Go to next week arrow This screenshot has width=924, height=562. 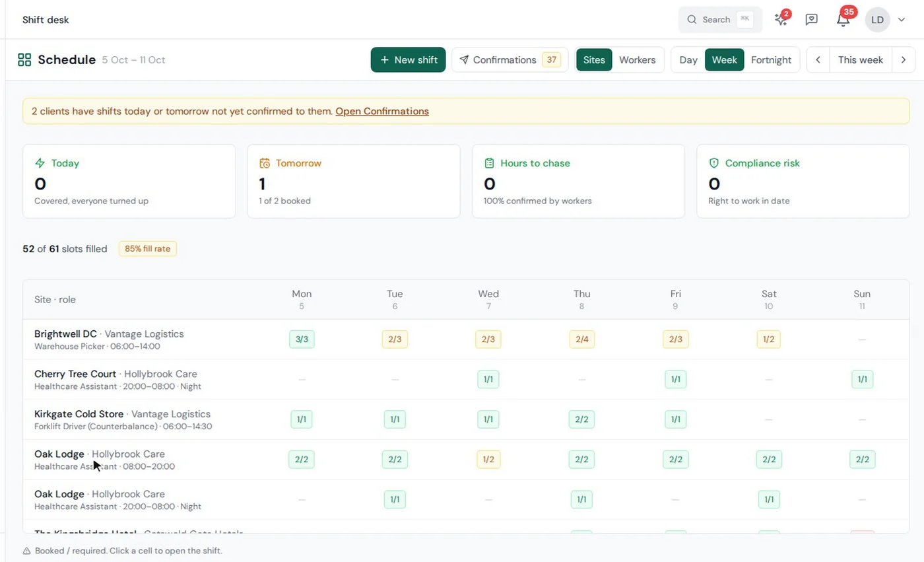(x=904, y=60)
